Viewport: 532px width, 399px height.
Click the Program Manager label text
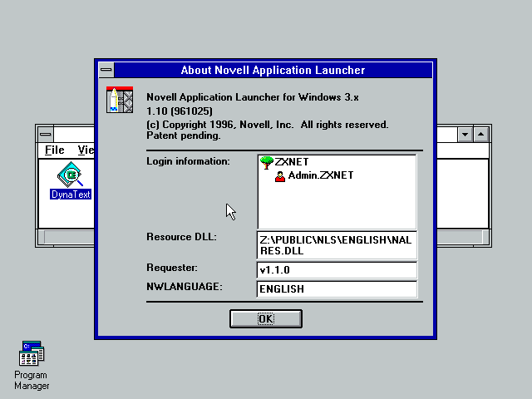tap(32, 381)
